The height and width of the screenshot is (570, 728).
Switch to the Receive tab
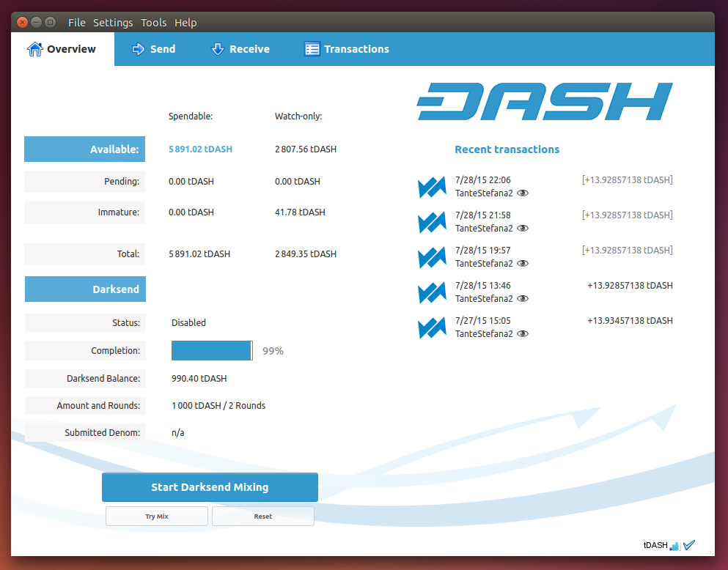[240, 49]
